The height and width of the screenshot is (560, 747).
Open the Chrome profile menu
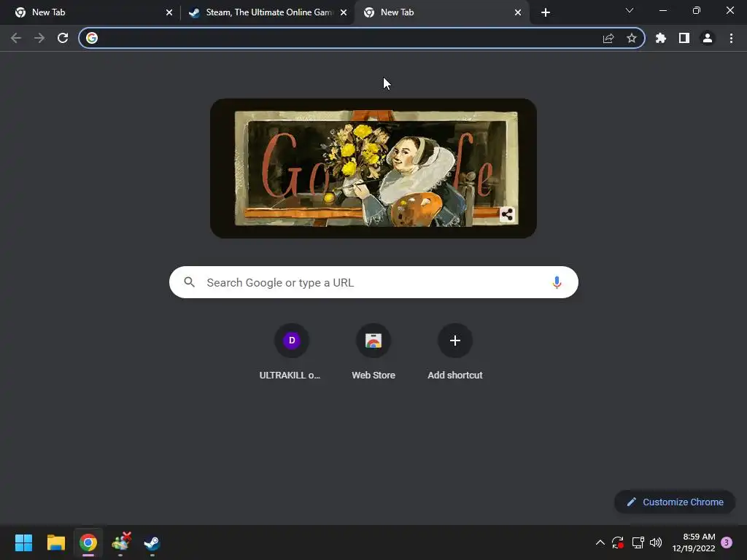click(x=708, y=38)
